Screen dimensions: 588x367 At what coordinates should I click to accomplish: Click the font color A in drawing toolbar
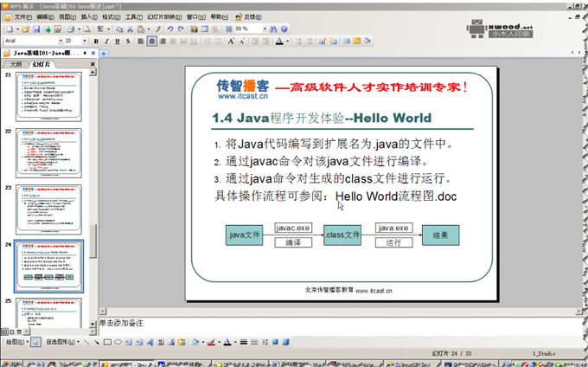(227, 342)
